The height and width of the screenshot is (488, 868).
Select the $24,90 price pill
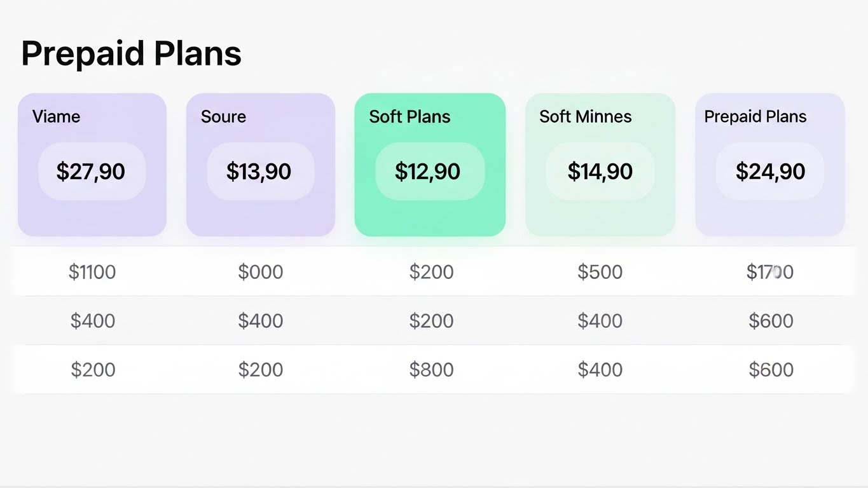[x=770, y=172]
